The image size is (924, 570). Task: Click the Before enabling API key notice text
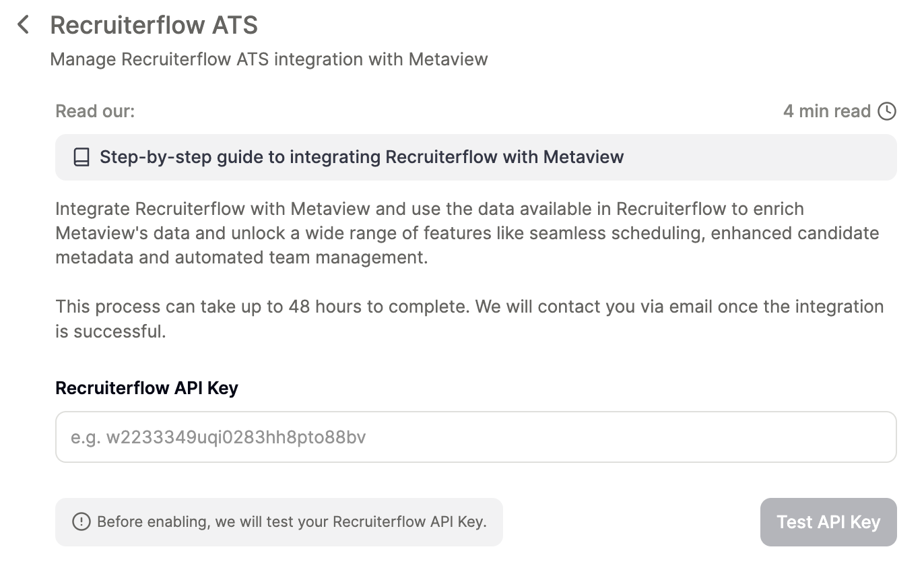292,521
